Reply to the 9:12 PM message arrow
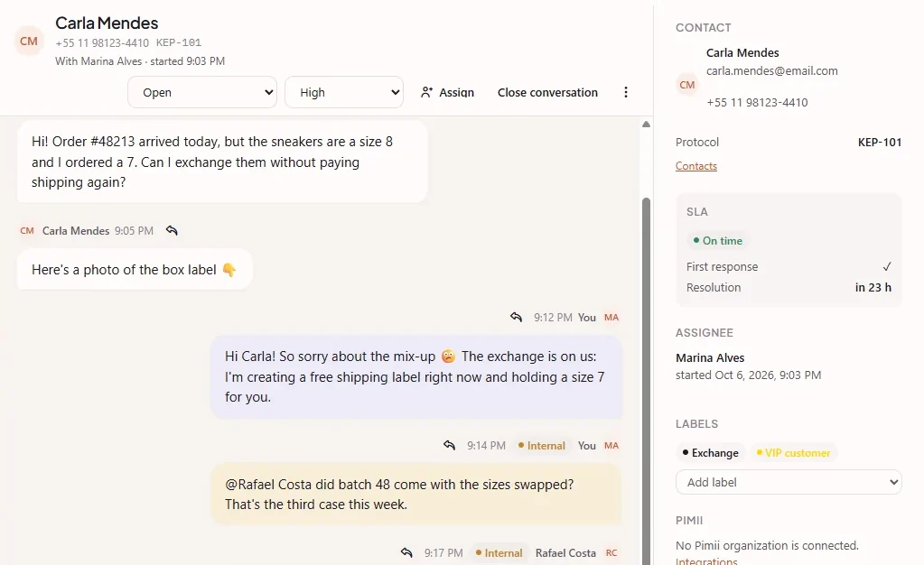 [x=516, y=317]
